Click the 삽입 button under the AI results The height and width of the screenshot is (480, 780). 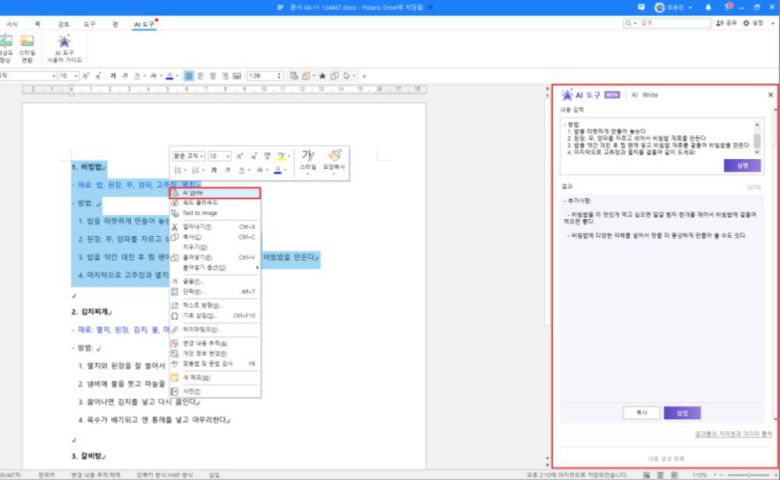tap(682, 413)
